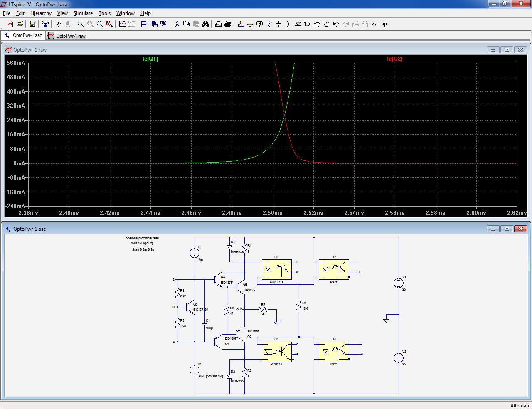Click the 2.38ms horizontal axis label

coord(28,213)
